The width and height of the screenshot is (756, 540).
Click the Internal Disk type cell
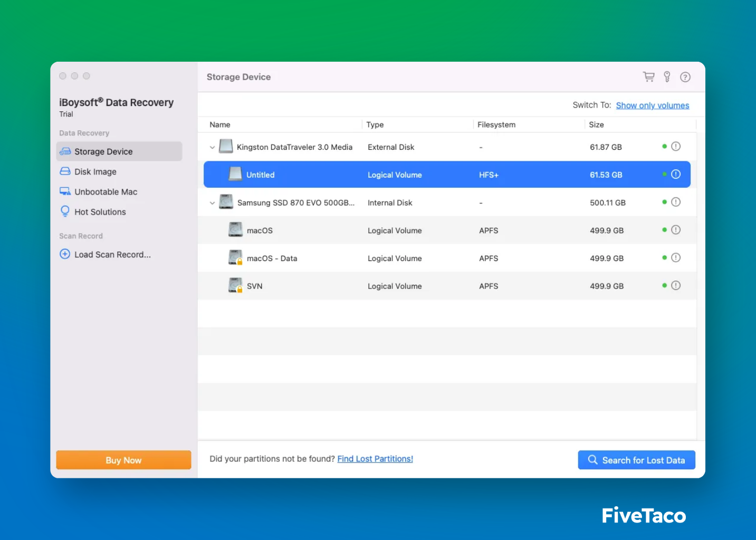[x=390, y=202]
